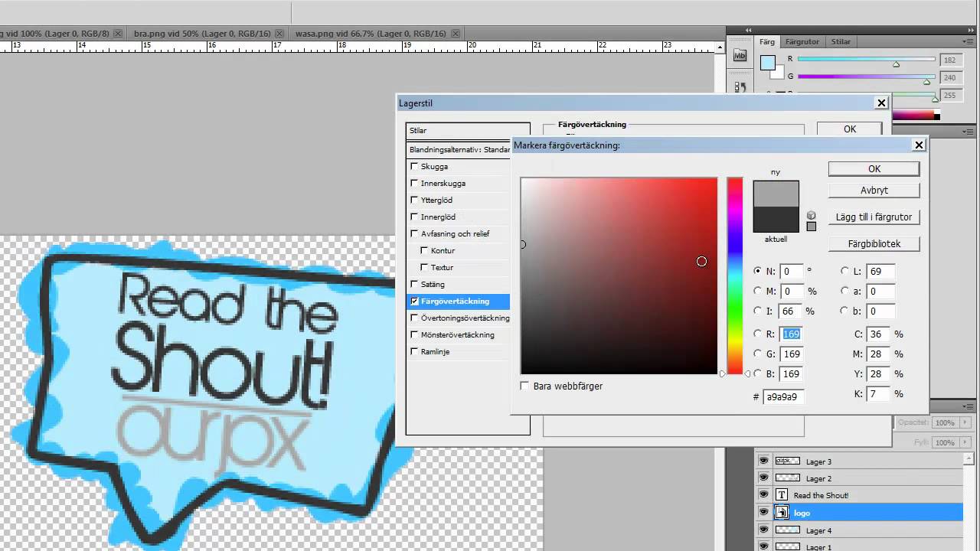Screen dimensions: 980x551
Task: Open the Färg panel flyout menu icon
Action: (x=969, y=42)
